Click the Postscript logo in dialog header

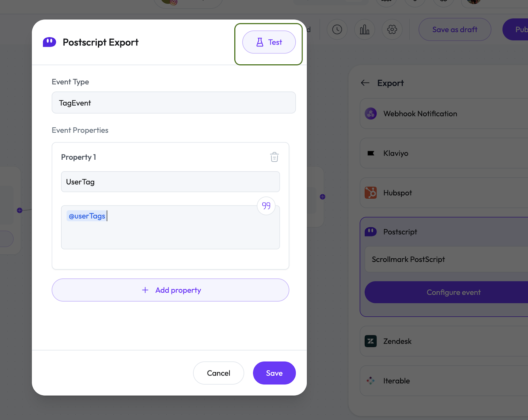[x=49, y=42]
